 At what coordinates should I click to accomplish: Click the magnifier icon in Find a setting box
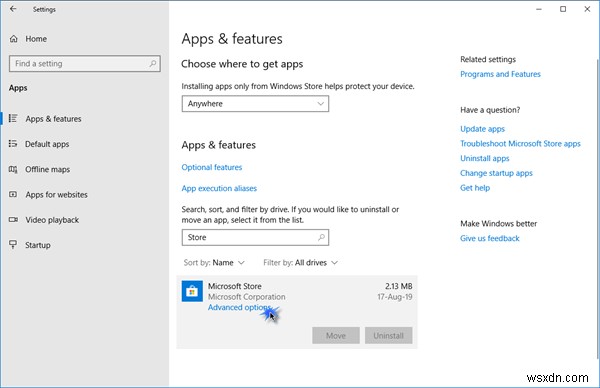click(152, 64)
